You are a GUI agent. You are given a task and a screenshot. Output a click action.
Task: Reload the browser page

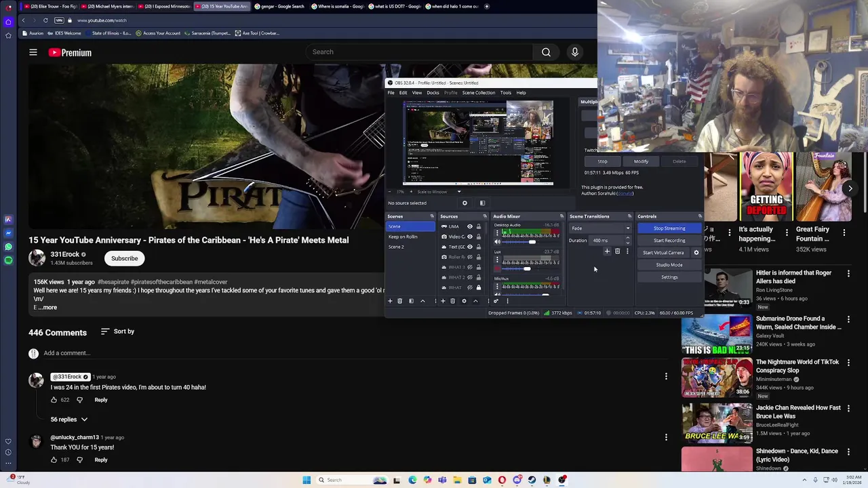tap(45, 20)
